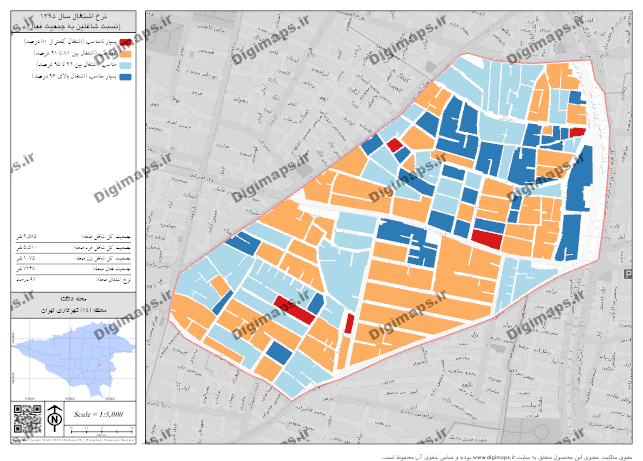The width and height of the screenshot is (643, 461).
Task: Select the 'منطقه (۱٤) شهرداری تهران' label
Action: [73, 310]
